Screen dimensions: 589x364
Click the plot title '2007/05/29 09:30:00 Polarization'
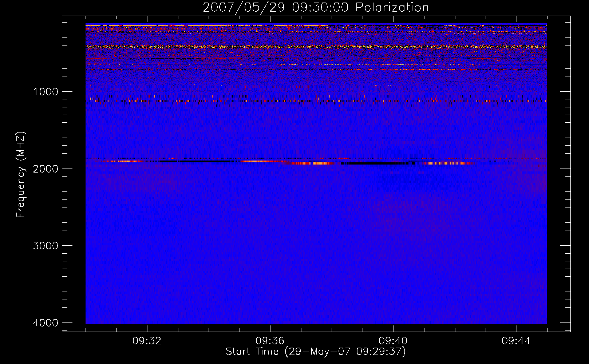316,7
